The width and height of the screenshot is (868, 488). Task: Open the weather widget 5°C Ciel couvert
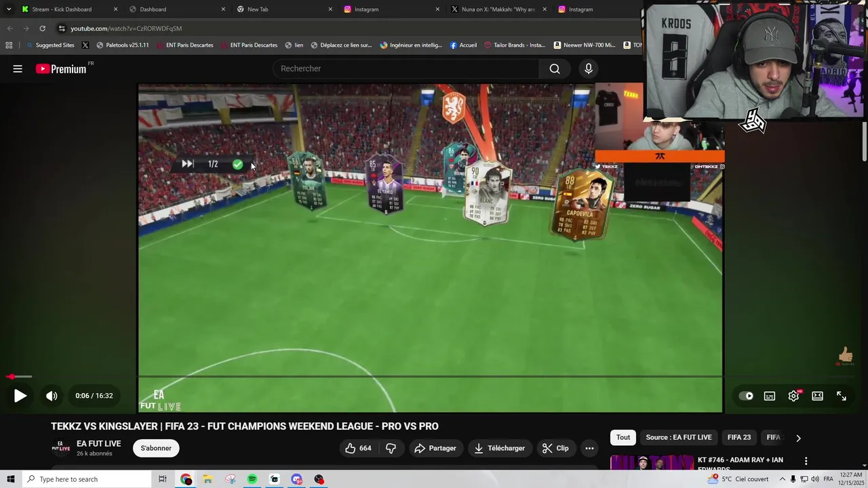[x=738, y=479]
